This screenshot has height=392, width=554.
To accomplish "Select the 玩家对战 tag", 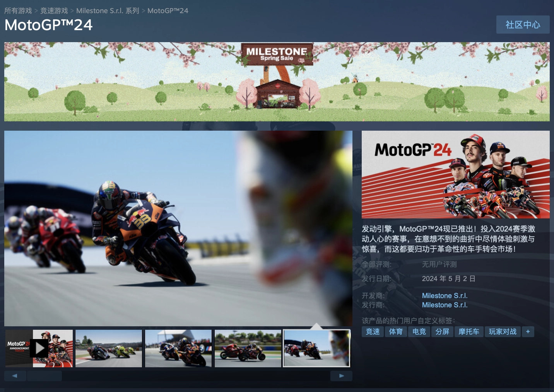I will (503, 332).
